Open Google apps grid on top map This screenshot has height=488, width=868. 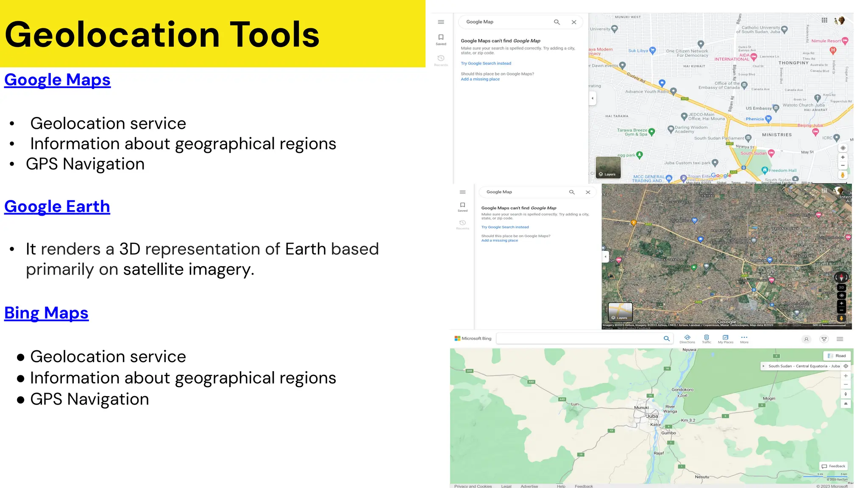(824, 20)
